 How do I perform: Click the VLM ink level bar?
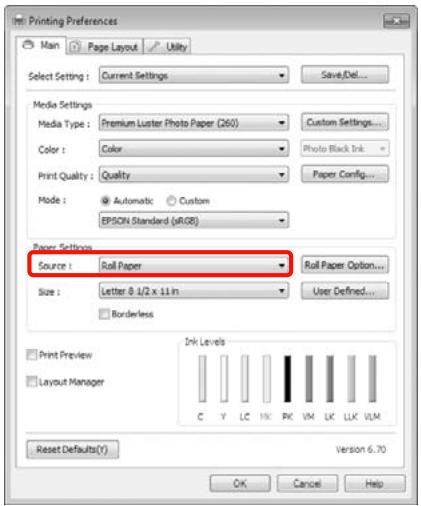click(372, 379)
